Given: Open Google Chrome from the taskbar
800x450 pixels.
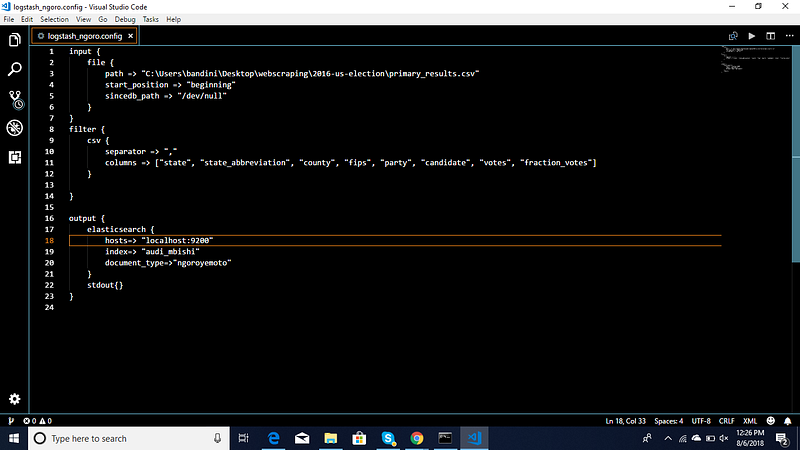Looking at the screenshot, I should (x=416, y=438).
